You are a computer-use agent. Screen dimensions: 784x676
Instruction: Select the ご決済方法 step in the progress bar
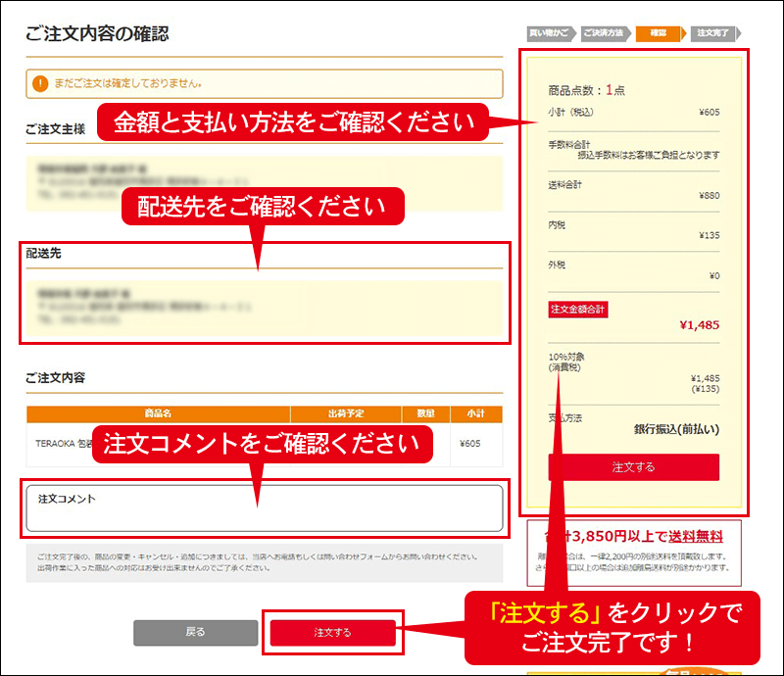[602, 33]
